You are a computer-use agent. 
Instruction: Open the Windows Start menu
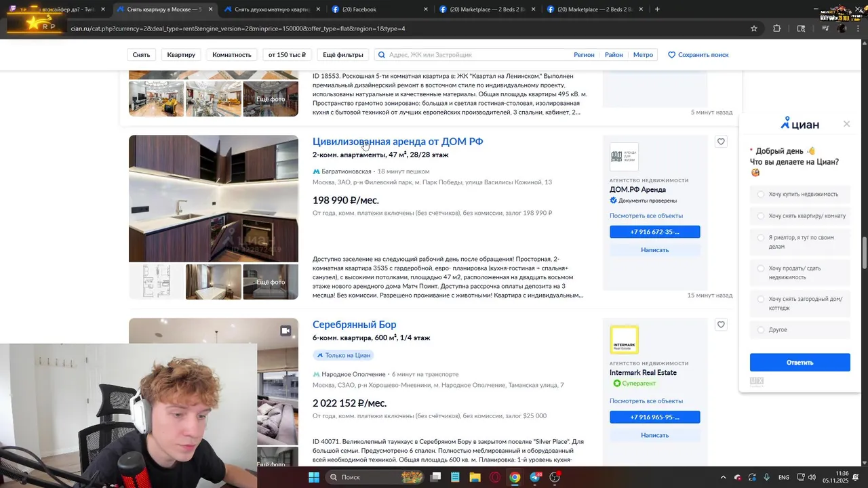click(314, 477)
